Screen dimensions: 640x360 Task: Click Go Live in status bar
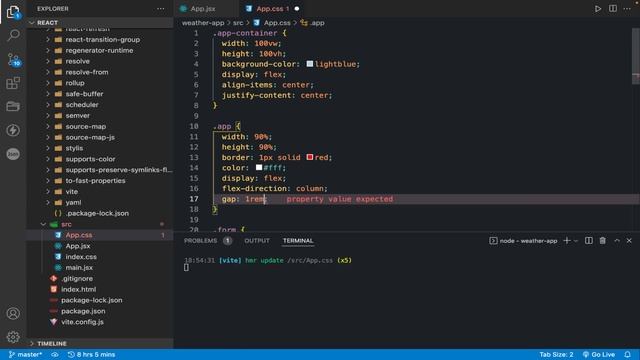[599, 354]
